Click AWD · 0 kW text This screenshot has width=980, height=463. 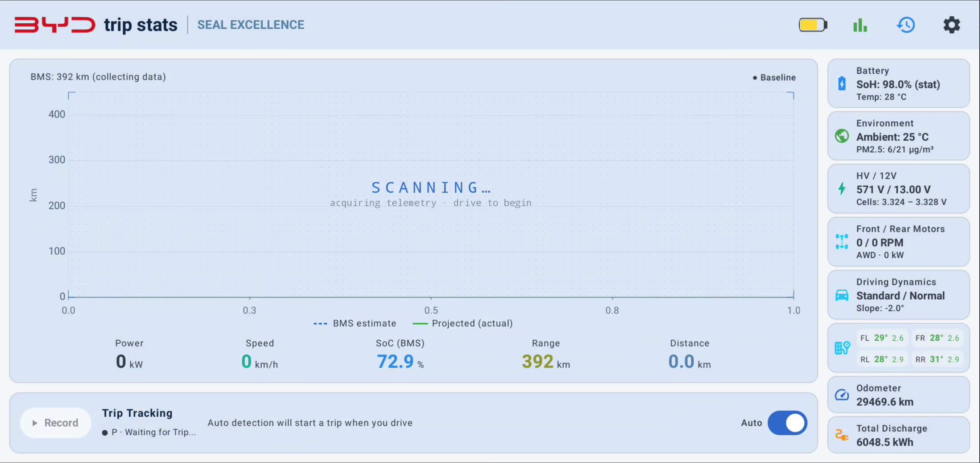point(880,255)
